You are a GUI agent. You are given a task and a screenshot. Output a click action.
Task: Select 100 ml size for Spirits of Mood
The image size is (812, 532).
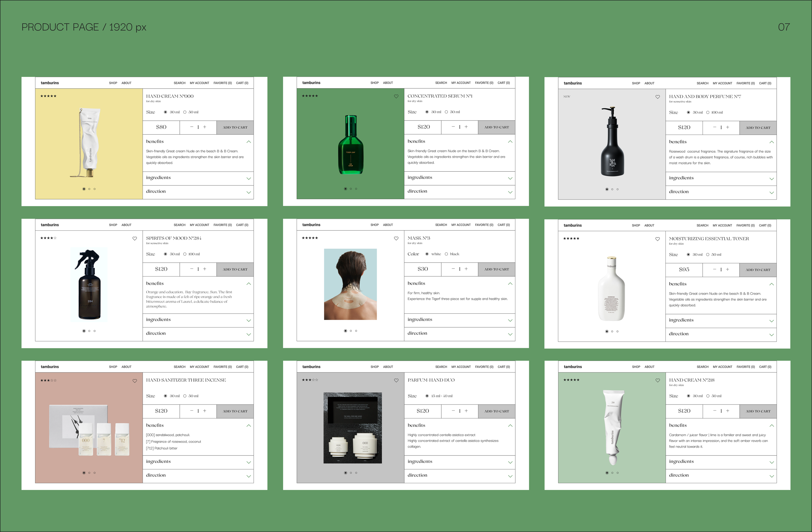pyautogui.click(x=185, y=254)
